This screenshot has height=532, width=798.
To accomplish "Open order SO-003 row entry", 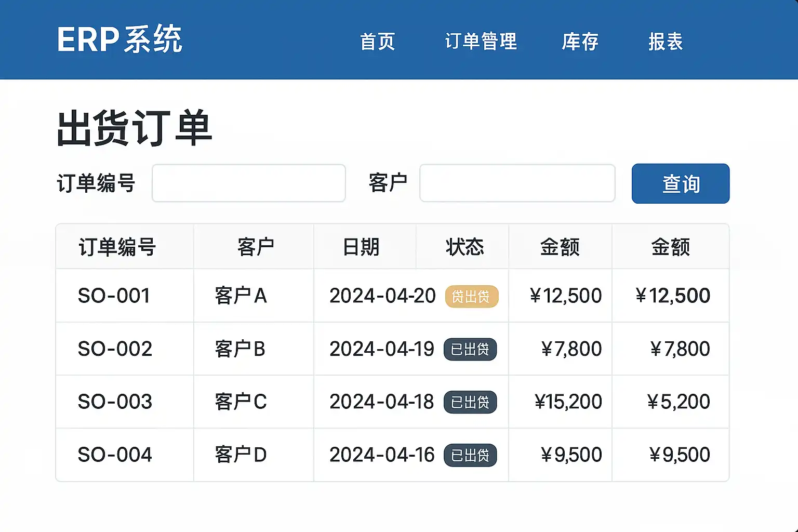I will [x=115, y=402].
